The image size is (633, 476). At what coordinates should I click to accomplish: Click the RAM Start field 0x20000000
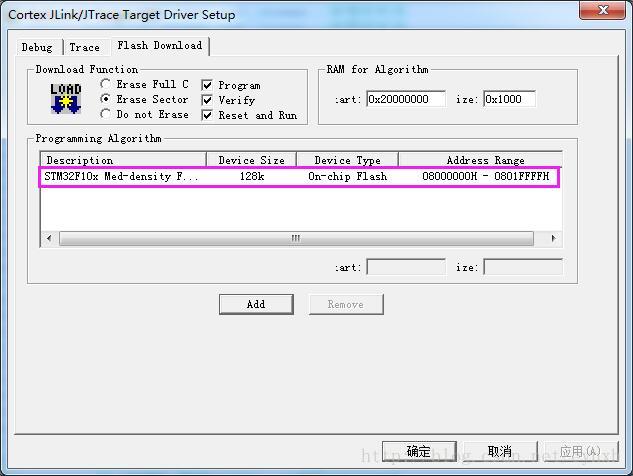click(x=406, y=99)
